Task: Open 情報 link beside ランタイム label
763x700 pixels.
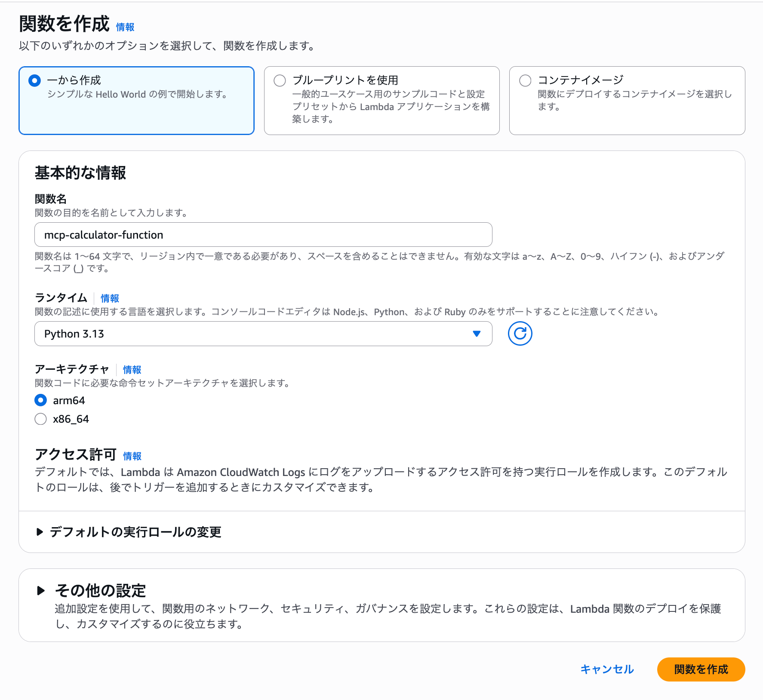Action: 110,298
